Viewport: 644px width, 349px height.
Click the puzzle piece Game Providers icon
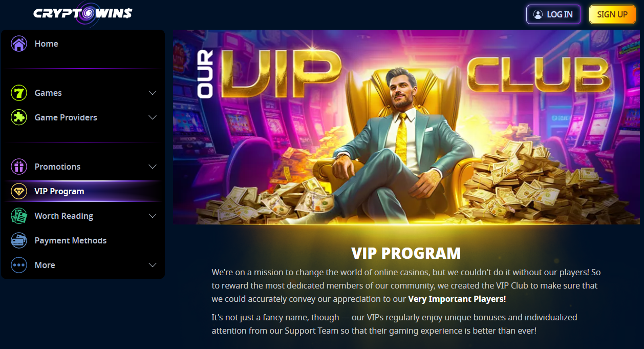pyautogui.click(x=19, y=117)
